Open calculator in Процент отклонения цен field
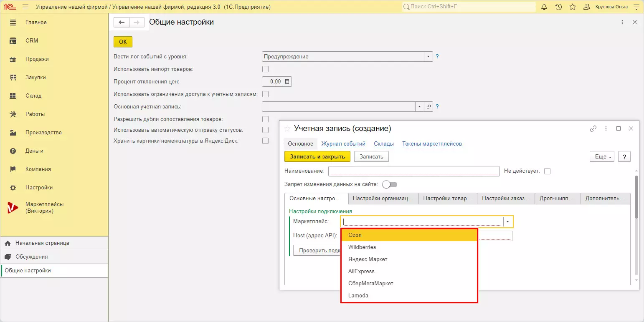Screen dimensions: 644x322 point(287,82)
